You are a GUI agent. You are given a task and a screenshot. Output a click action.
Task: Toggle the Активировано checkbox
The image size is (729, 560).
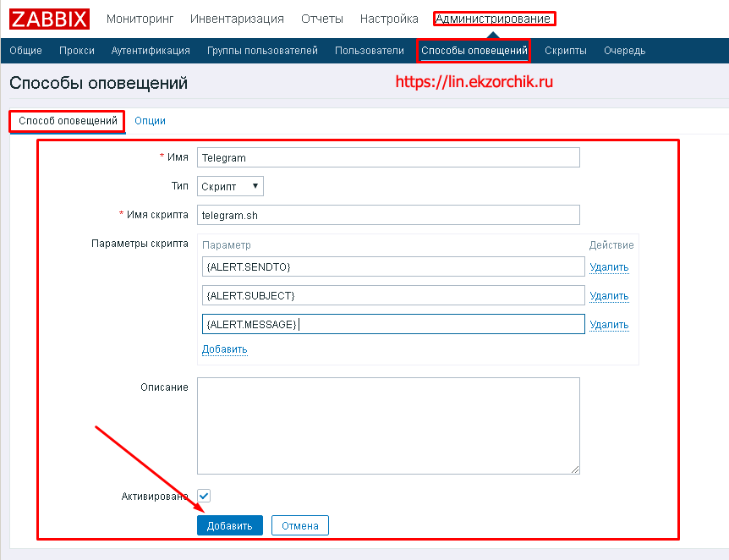[204, 496]
